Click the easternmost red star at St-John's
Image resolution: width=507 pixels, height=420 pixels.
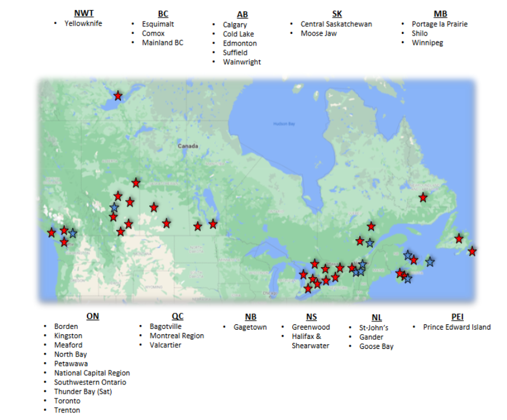click(472, 251)
